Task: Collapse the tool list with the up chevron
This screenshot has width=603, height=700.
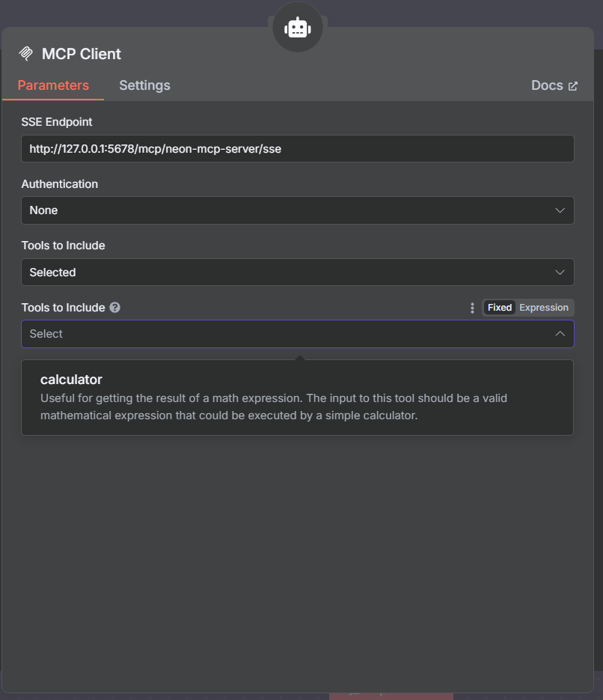Action: 560,334
